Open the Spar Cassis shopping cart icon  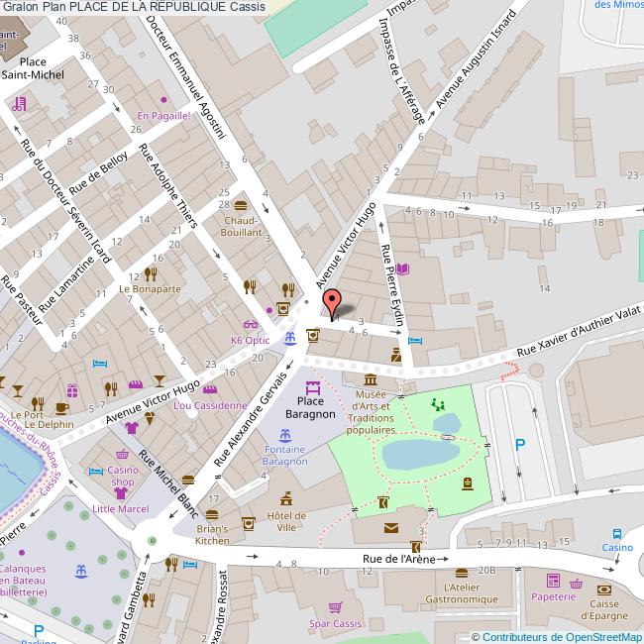pos(335,606)
